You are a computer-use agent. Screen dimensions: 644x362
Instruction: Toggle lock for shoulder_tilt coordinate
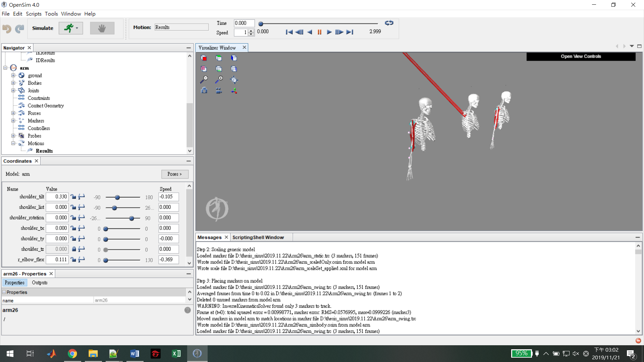click(x=73, y=197)
